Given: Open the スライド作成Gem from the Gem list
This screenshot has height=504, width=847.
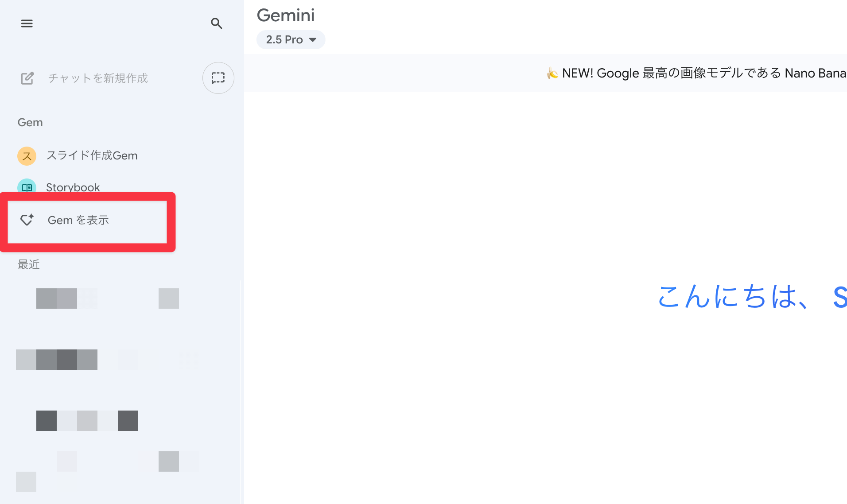Looking at the screenshot, I should [92, 155].
